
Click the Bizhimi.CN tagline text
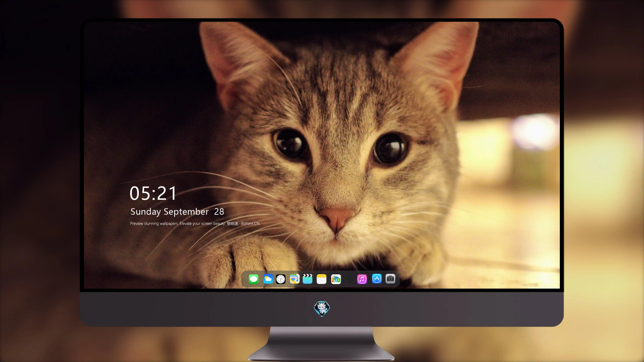pyautogui.click(x=195, y=223)
